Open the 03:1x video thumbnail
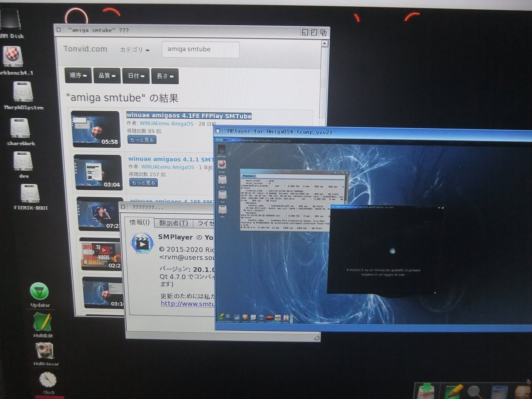Screen dimensions: 532x399 [x=103, y=293]
